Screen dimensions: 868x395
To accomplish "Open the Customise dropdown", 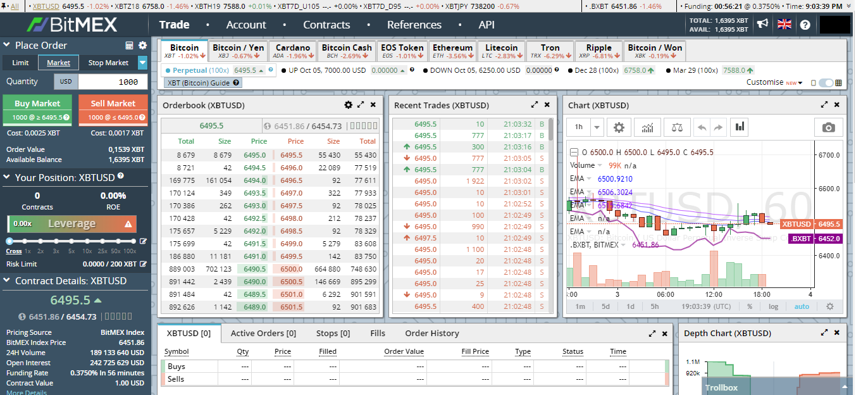I will [774, 82].
